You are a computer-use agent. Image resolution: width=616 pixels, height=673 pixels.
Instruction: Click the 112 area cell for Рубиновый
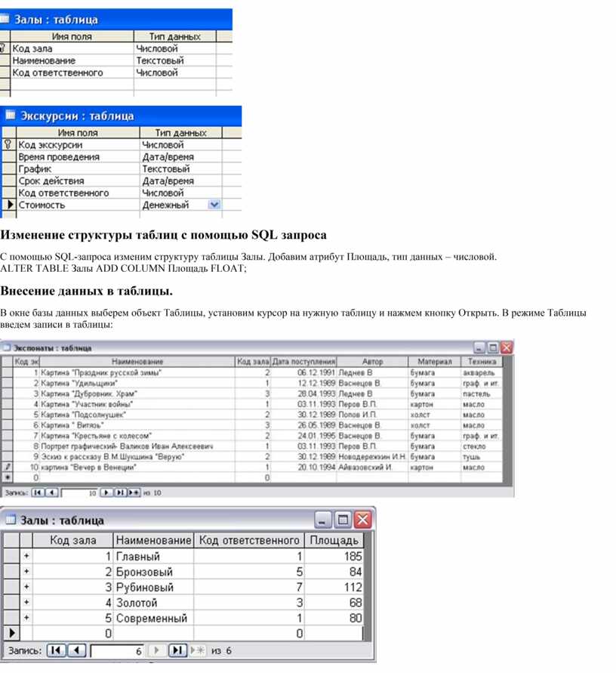[334, 587]
